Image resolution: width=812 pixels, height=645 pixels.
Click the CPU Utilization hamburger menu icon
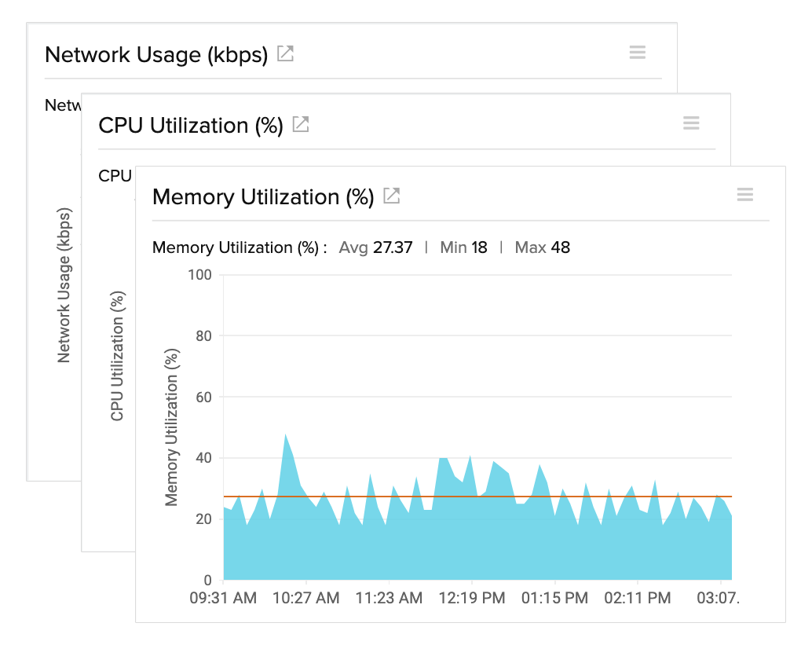point(690,123)
